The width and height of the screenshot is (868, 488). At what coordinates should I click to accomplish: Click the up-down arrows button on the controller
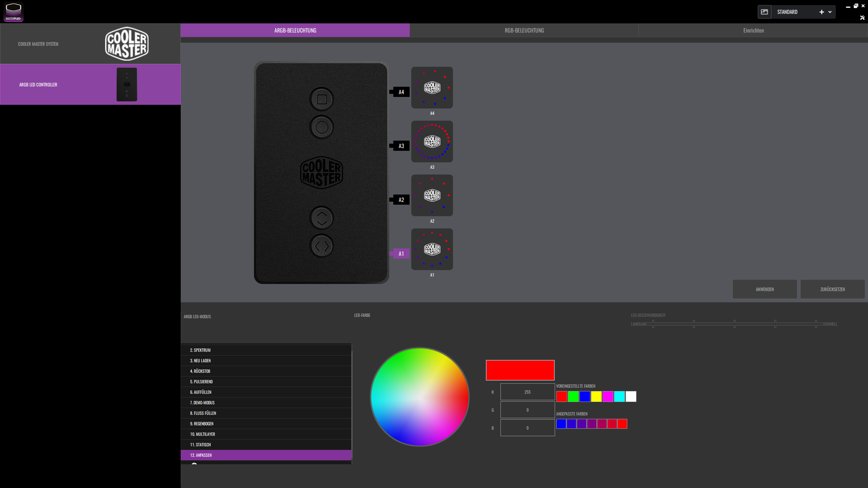point(321,218)
